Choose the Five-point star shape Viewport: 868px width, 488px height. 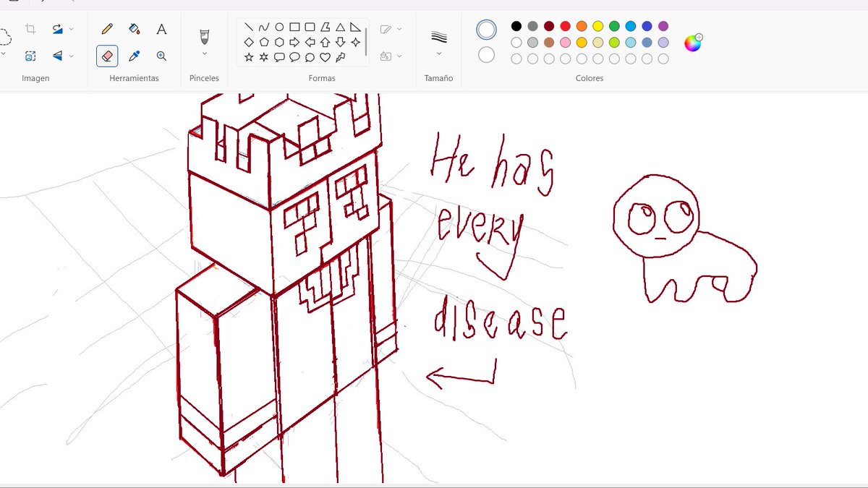(x=249, y=57)
